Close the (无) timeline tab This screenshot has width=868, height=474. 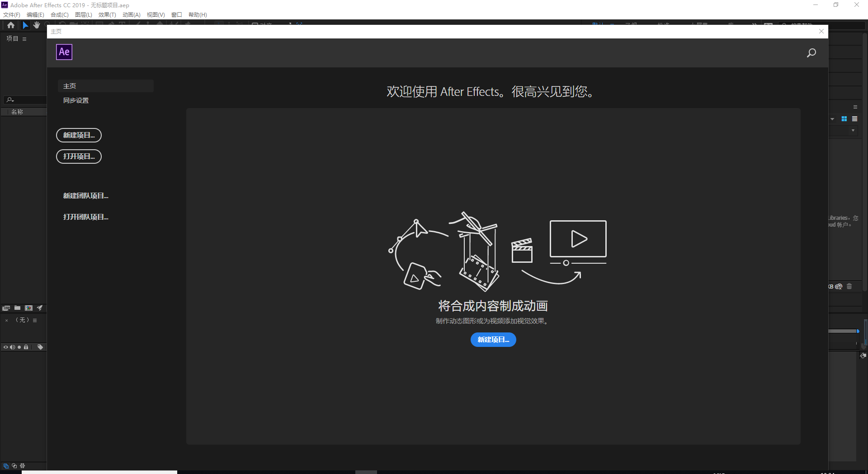(6, 320)
